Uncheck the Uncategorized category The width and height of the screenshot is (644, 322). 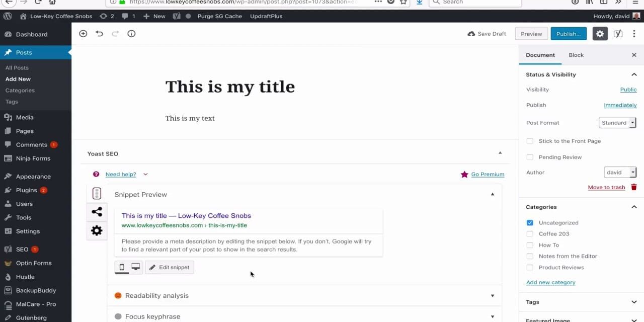pos(530,222)
